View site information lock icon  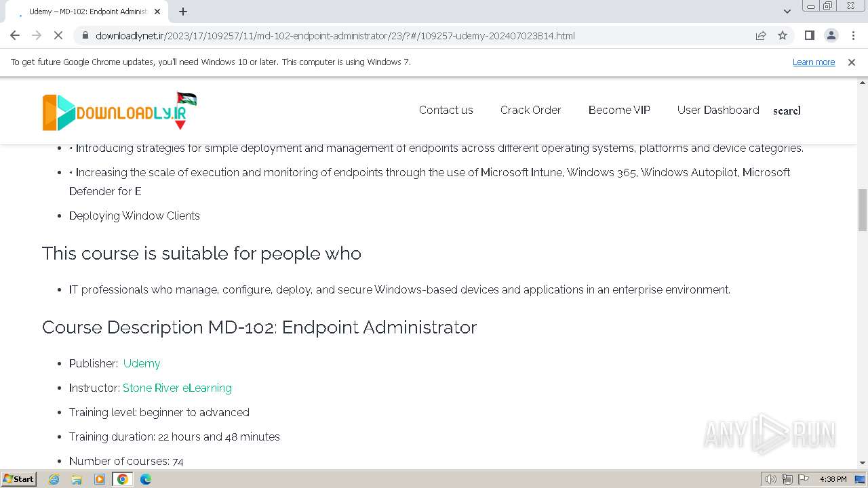click(85, 35)
